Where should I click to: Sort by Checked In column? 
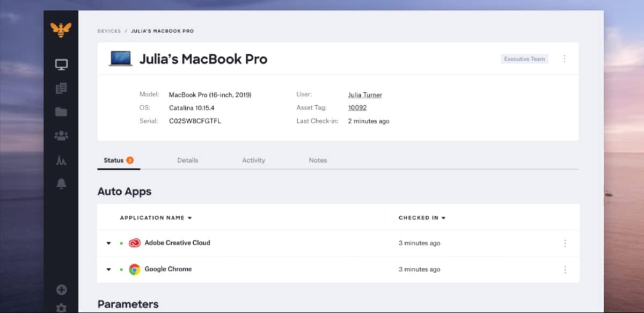point(422,218)
